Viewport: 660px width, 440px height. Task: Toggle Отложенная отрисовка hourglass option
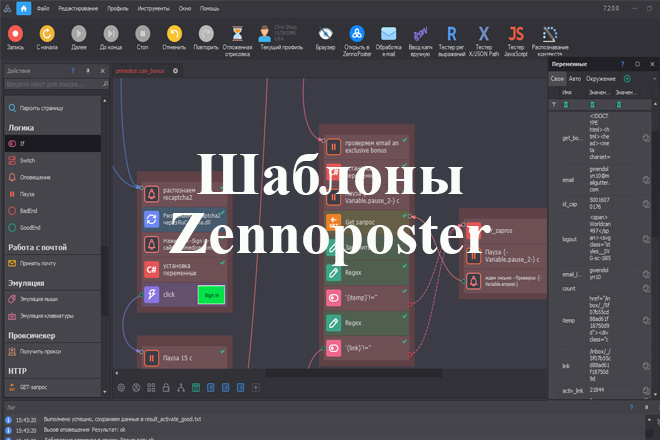237,40
